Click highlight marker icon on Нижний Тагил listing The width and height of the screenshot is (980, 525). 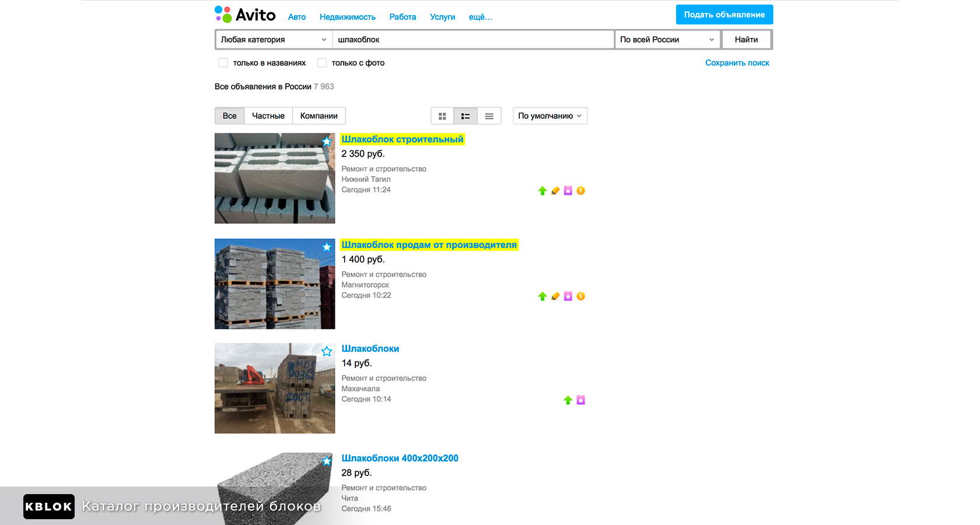point(555,191)
